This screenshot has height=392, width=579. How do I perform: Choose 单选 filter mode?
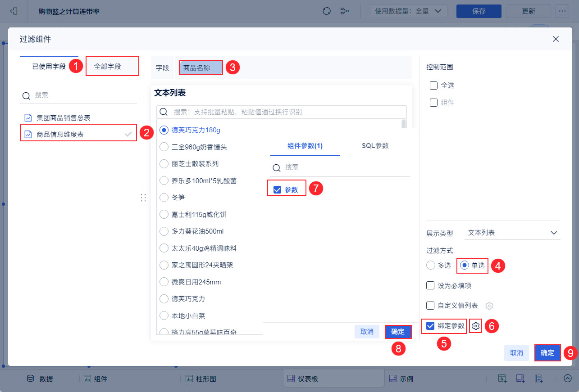[465, 265]
